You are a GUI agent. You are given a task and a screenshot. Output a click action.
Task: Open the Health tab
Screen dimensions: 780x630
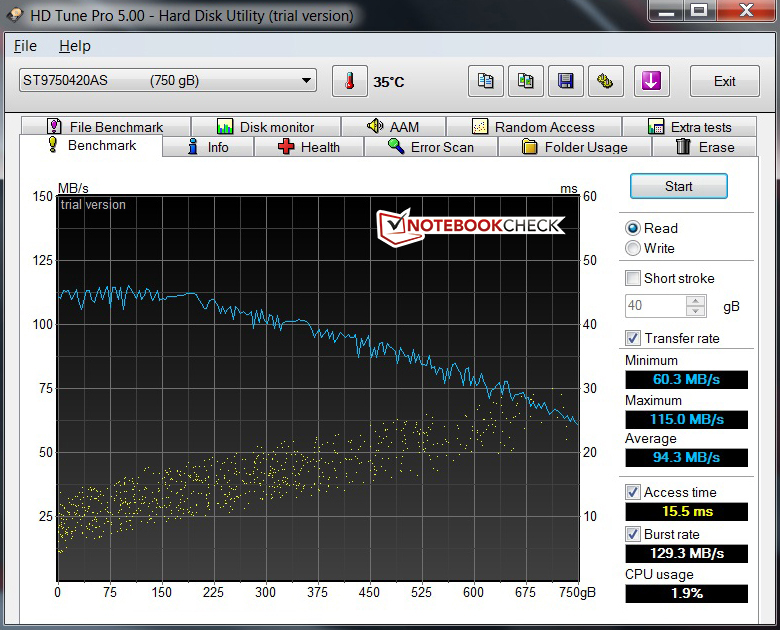tap(308, 147)
